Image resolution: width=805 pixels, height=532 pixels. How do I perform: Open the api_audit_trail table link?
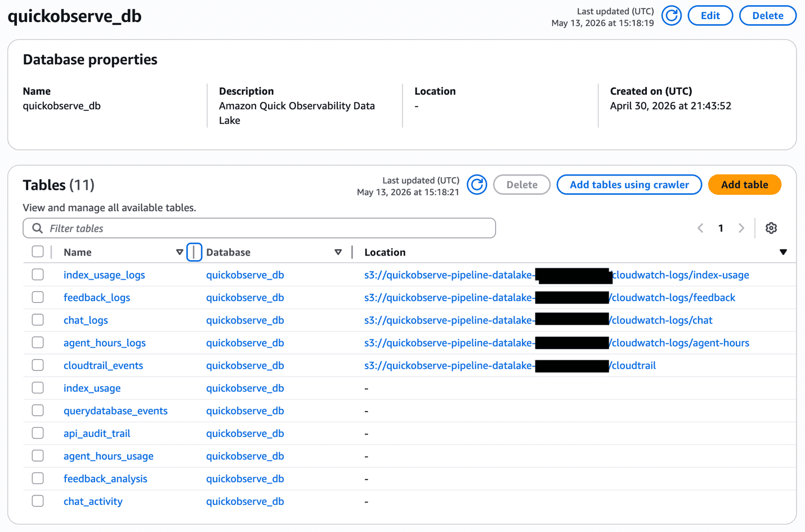(97, 433)
